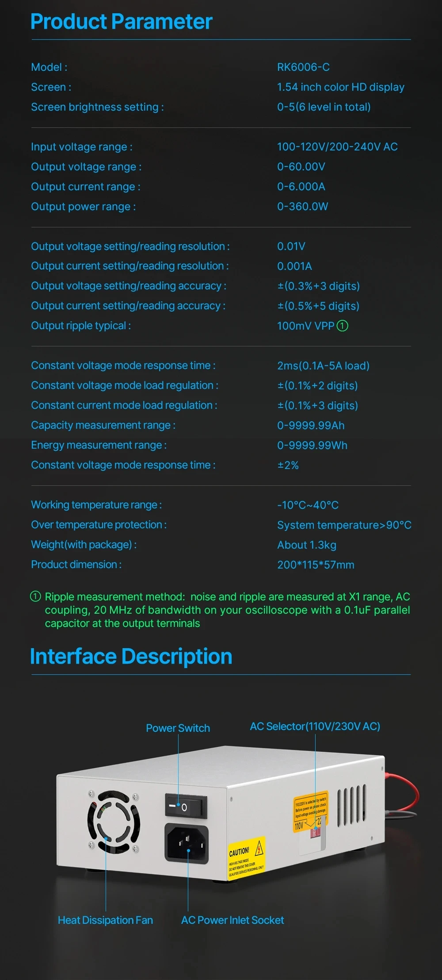Click the model value RK6006-C
442x980 pixels.
(x=303, y=67)
